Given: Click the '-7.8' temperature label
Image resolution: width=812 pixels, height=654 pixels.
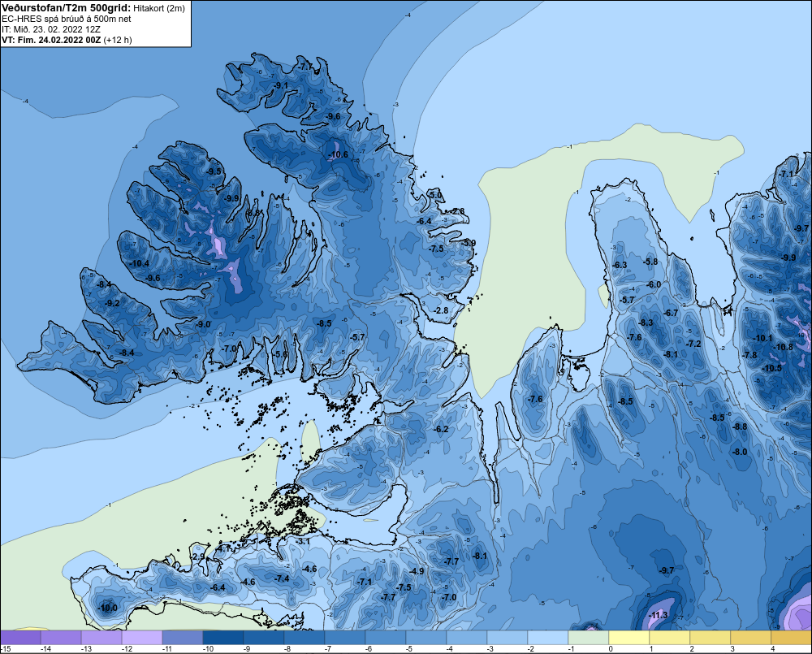Looking at the screenshot, I should pos(749,355).
